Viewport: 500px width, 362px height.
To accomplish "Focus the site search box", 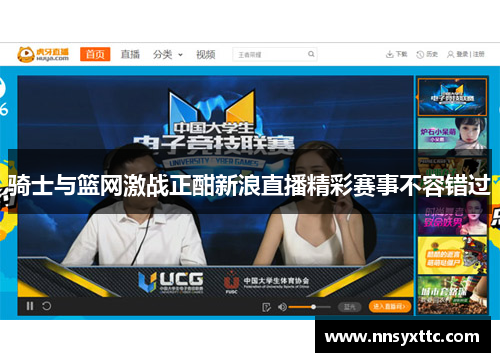I will tap(274, 54).
